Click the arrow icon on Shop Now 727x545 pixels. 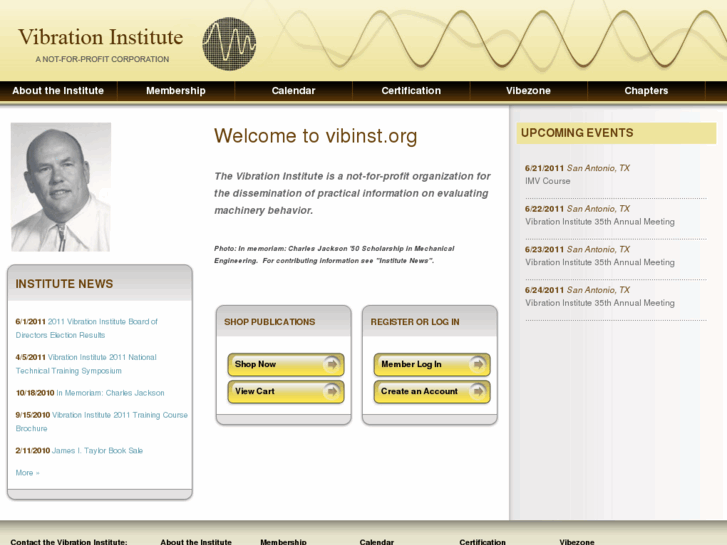coord(332,365)
